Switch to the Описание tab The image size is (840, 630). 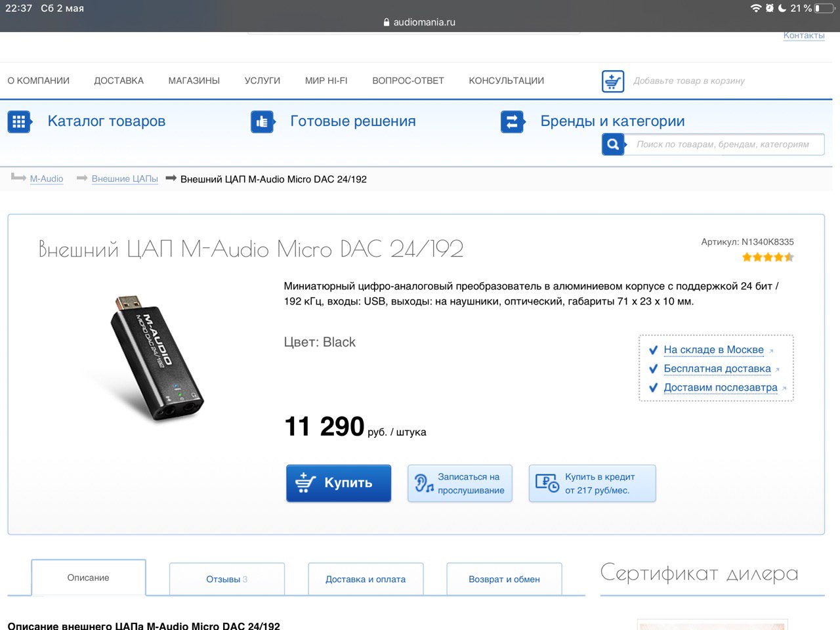89,577
